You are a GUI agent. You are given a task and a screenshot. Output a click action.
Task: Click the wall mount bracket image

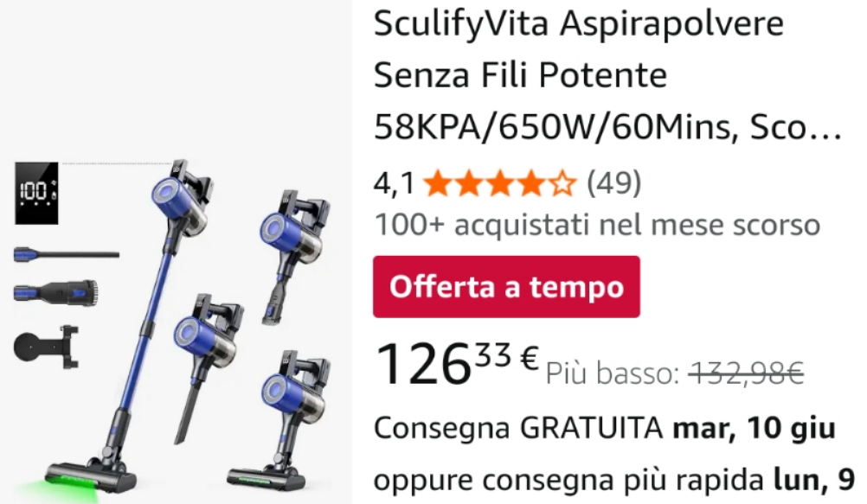pos(47,347)
